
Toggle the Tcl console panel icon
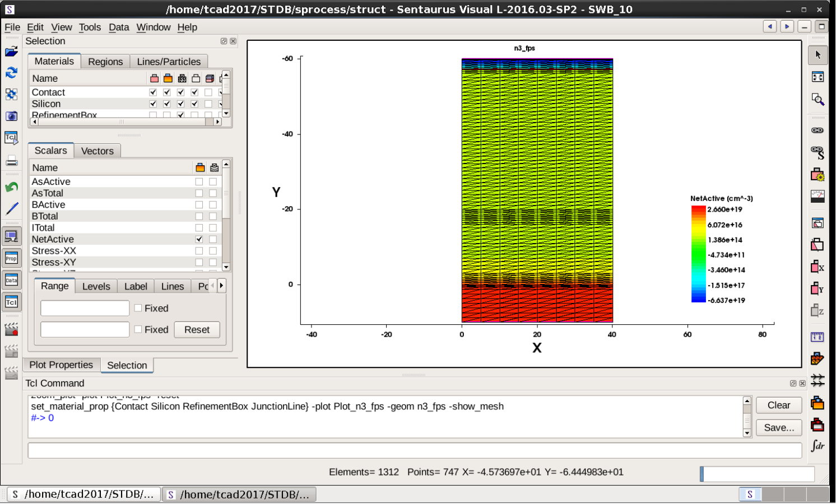tap(11, 302)
